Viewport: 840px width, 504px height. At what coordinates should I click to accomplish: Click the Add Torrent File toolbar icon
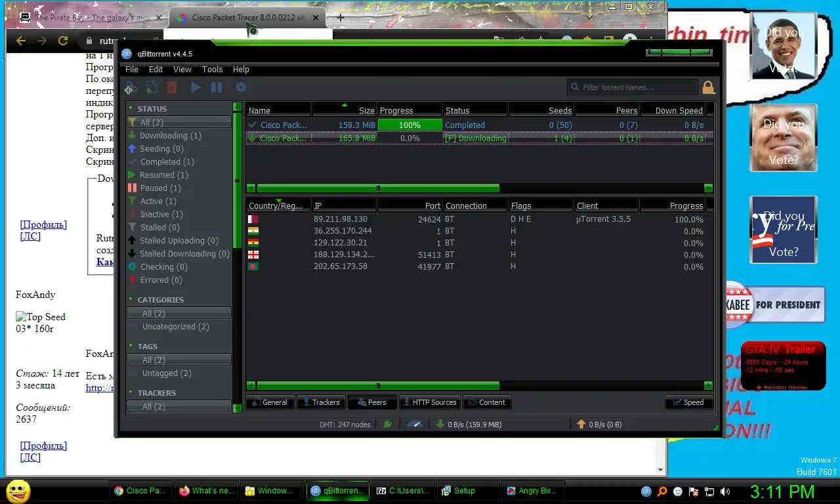152,87
